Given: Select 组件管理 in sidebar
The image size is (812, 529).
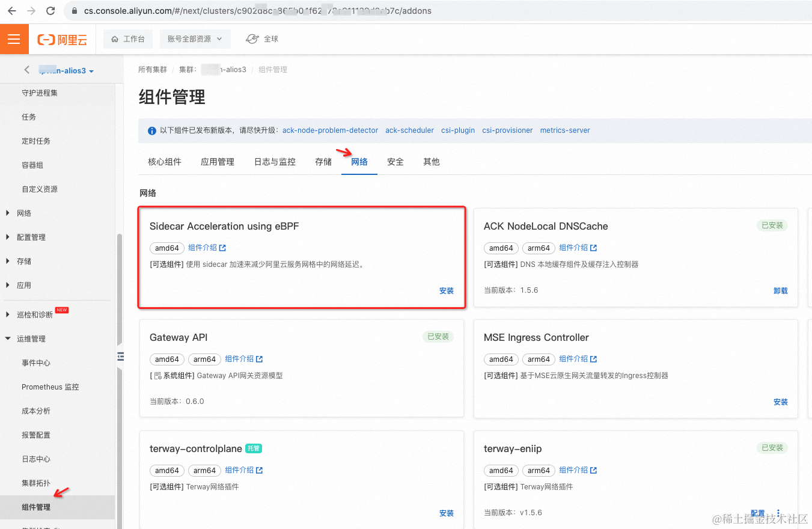Looking at the screenshot, I should (36, 507).
